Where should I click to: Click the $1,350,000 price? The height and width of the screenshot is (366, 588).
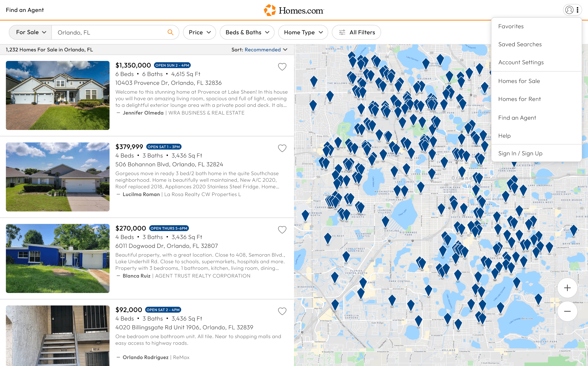tap(133, 65)
